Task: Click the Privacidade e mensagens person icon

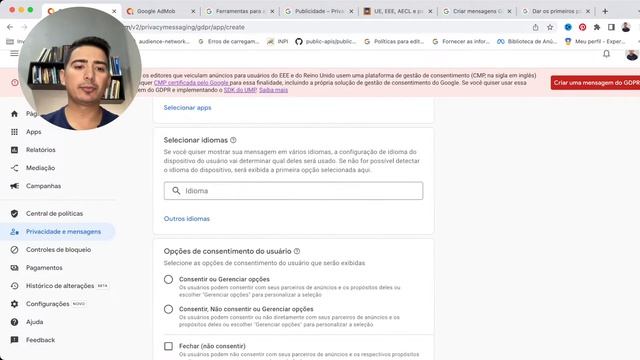Action: point(14,231)
